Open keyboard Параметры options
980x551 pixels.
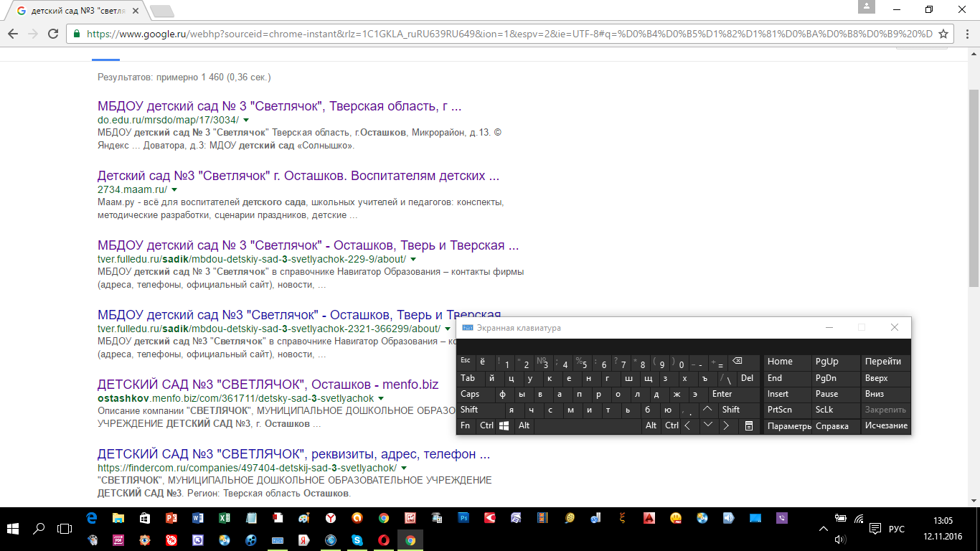pyautogui.click(x=788, y=425)
